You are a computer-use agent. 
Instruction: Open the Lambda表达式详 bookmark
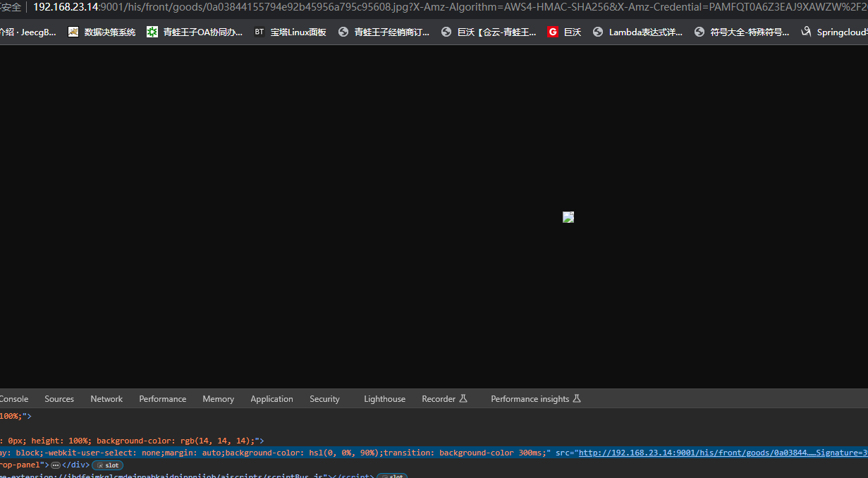637,32
